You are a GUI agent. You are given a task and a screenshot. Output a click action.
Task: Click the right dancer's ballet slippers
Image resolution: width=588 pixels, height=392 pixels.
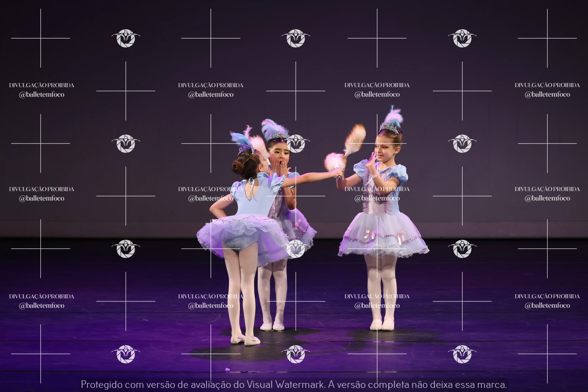pyautogui.click(x=382, y=325)
